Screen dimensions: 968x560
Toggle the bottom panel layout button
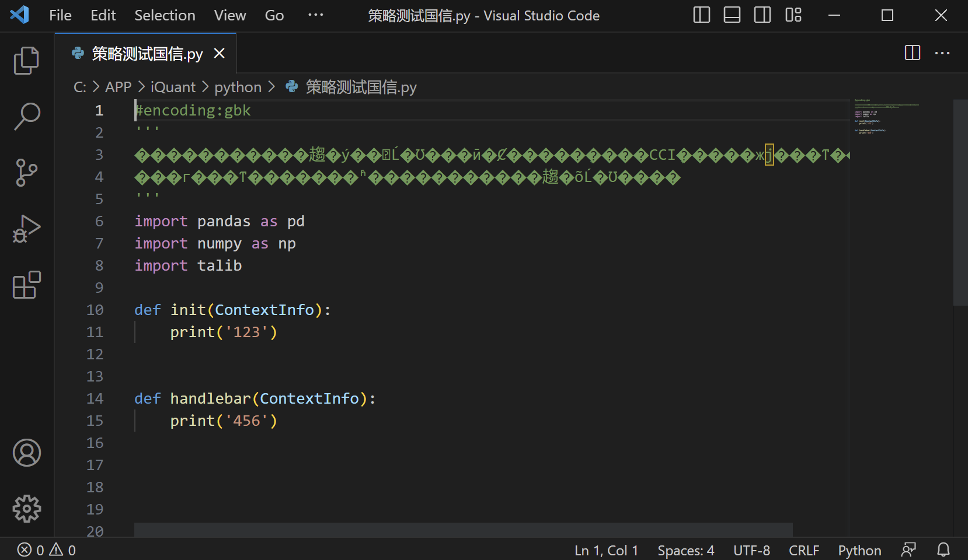732,15
